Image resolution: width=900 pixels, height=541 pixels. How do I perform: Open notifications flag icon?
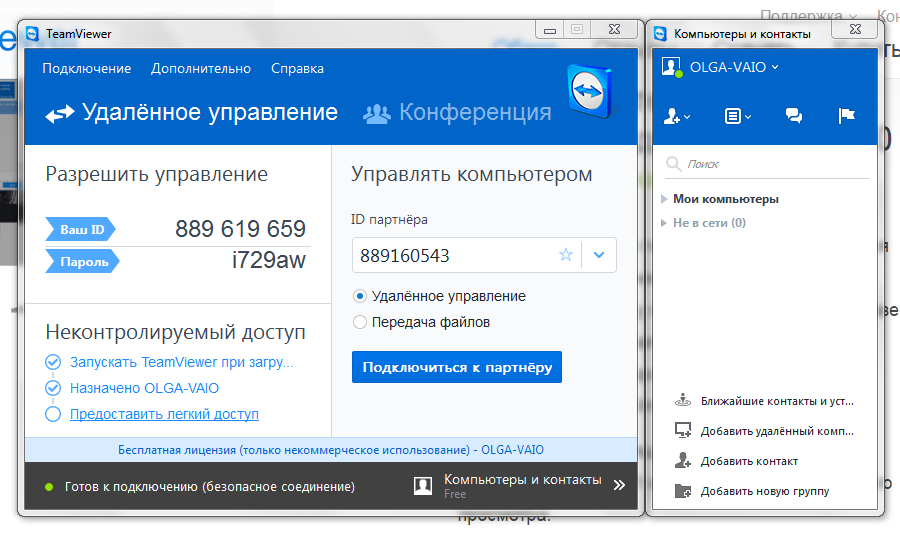(x=847, y=116)
